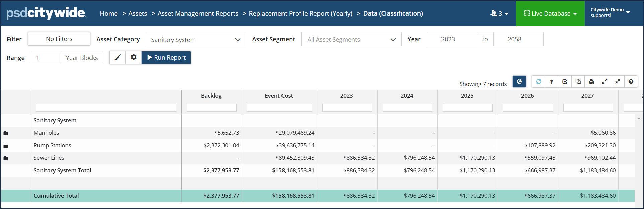Click the funnel filter icon in grid toolbar

(x=552, y=82)
